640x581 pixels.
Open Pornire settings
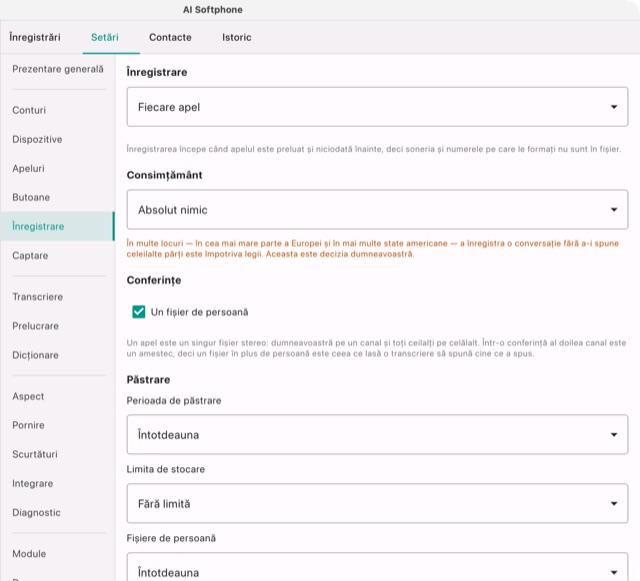tap(58, 425)
